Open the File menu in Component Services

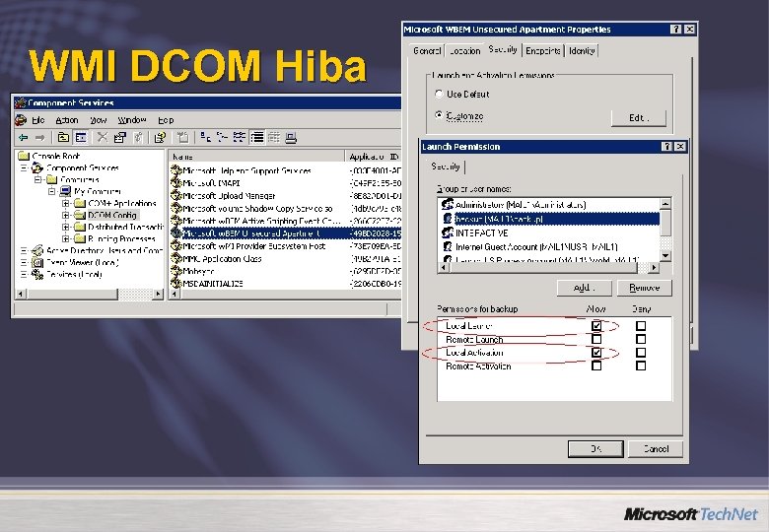click(x=38, y=120)
